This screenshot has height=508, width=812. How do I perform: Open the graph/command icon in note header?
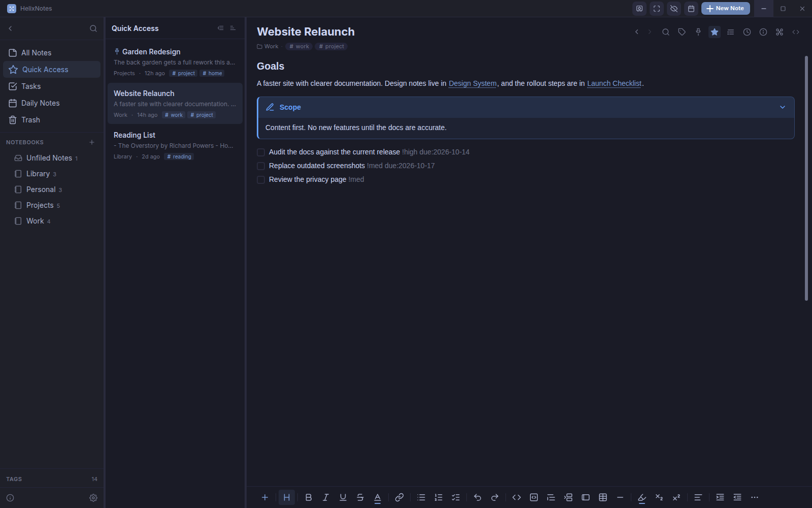780,32
